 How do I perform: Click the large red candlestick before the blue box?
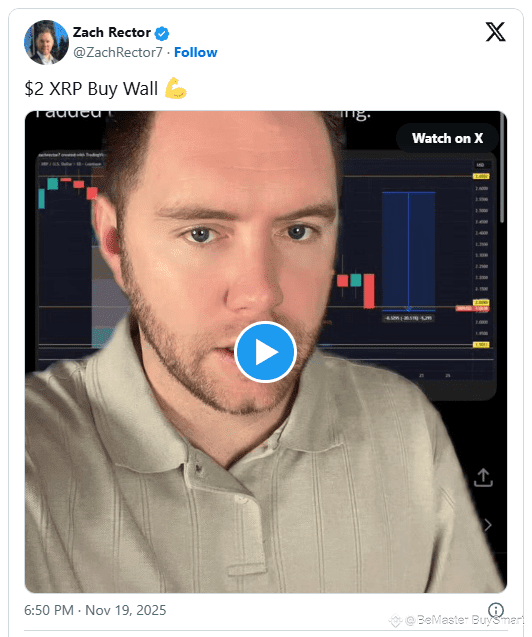pos(369,291)
